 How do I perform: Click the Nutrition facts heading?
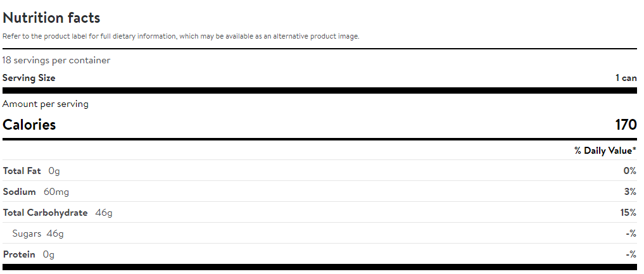(51, 18)
